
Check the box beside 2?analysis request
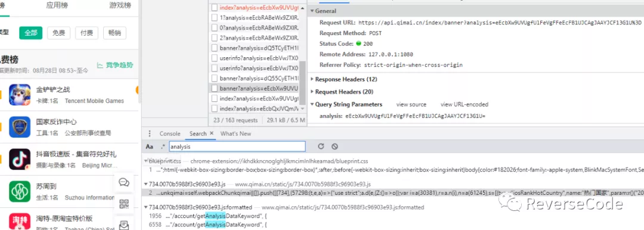[x=215, y=38]
